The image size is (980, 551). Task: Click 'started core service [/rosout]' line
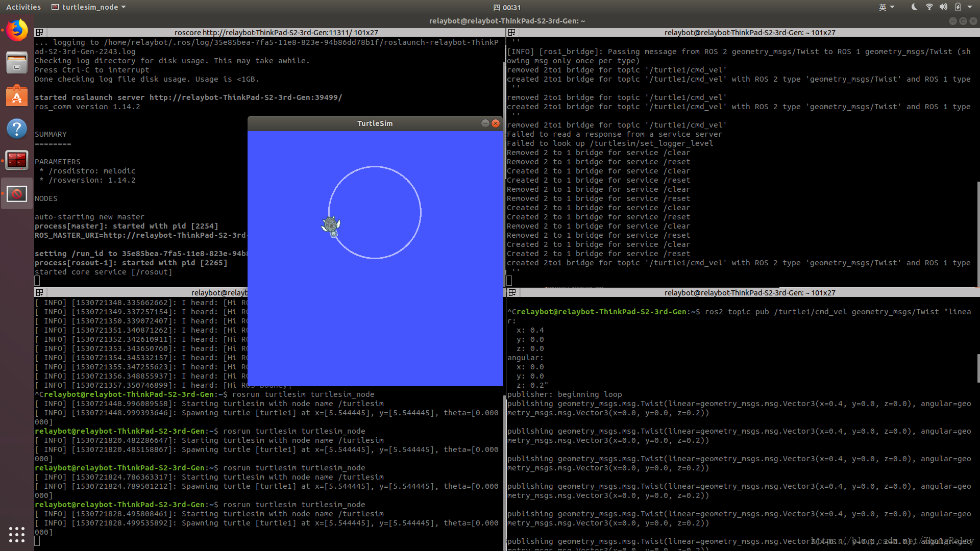point(104,272)
